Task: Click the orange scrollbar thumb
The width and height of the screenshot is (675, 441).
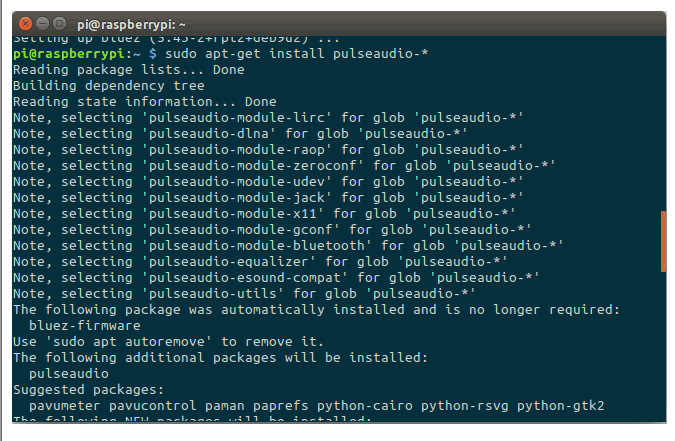Action: pyautogui.click(x=662, y=240)
